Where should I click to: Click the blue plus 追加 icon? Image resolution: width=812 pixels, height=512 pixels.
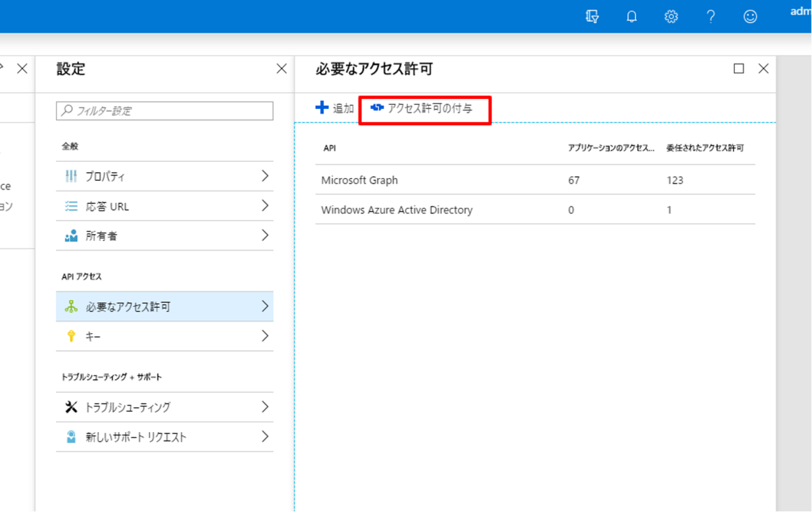pyautogui.click(x=322, y=108)
